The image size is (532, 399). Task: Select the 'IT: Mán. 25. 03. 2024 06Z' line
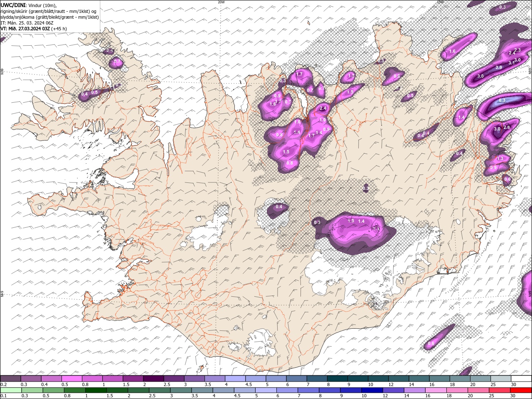(27, 23)
